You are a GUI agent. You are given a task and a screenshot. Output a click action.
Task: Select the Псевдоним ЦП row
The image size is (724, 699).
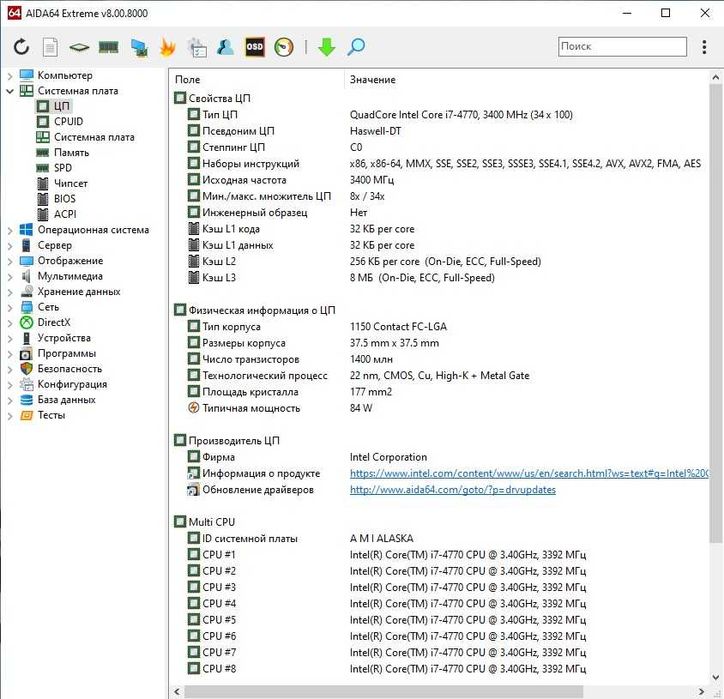coord(439,131)
